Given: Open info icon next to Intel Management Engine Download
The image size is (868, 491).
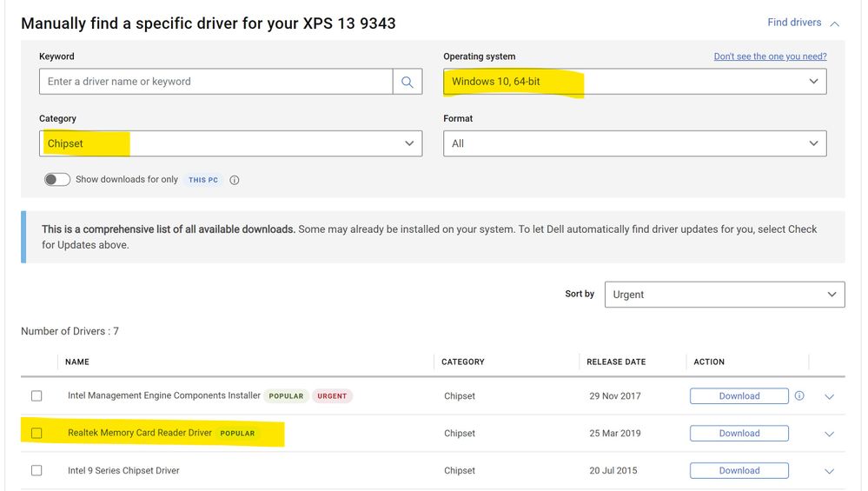Looking at the screenshot, I should tap(799, 395).
